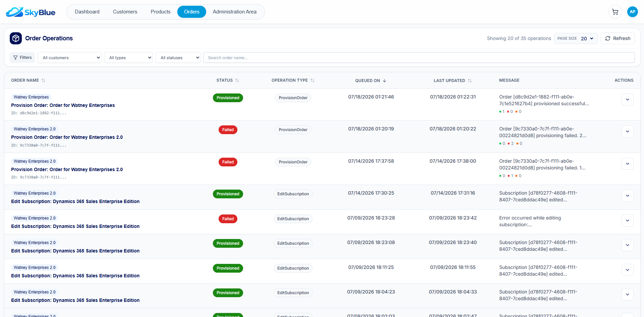Open Provision Order: Order for Watney Enterprises
Screen dimensions: 644x317
(63, 105)
